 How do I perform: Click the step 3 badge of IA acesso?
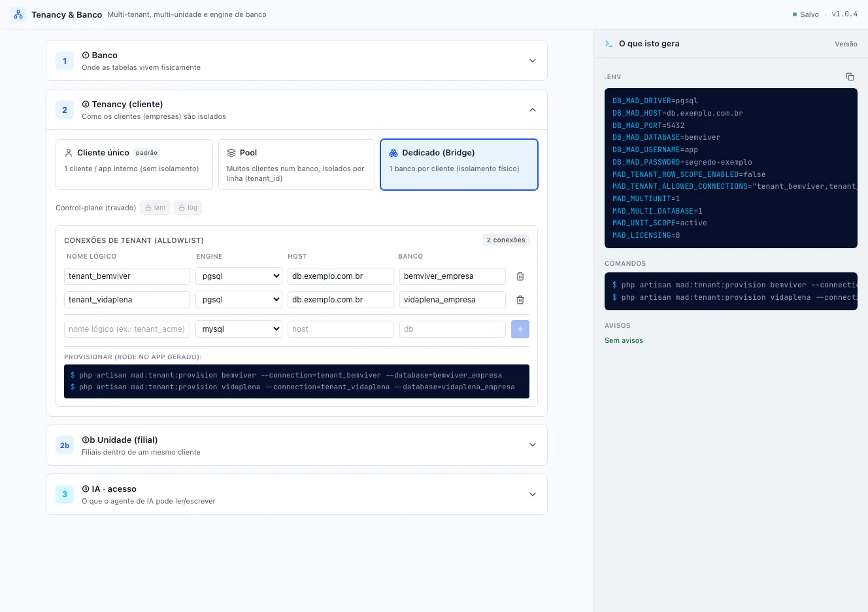65,494
